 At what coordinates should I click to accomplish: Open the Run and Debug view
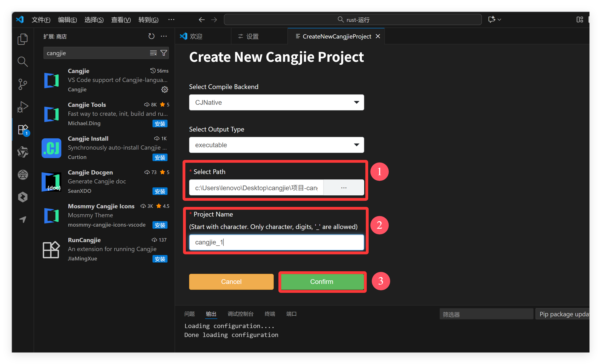click(x=23, y=107)
